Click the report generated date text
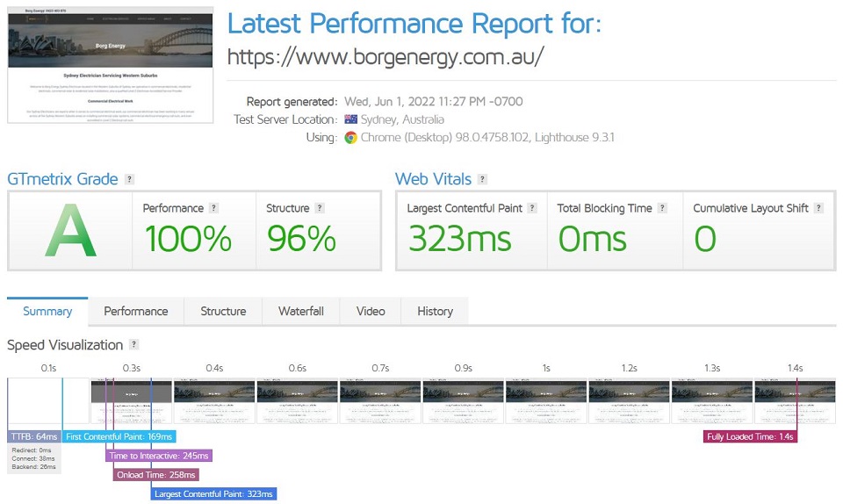 pos(433,102)
